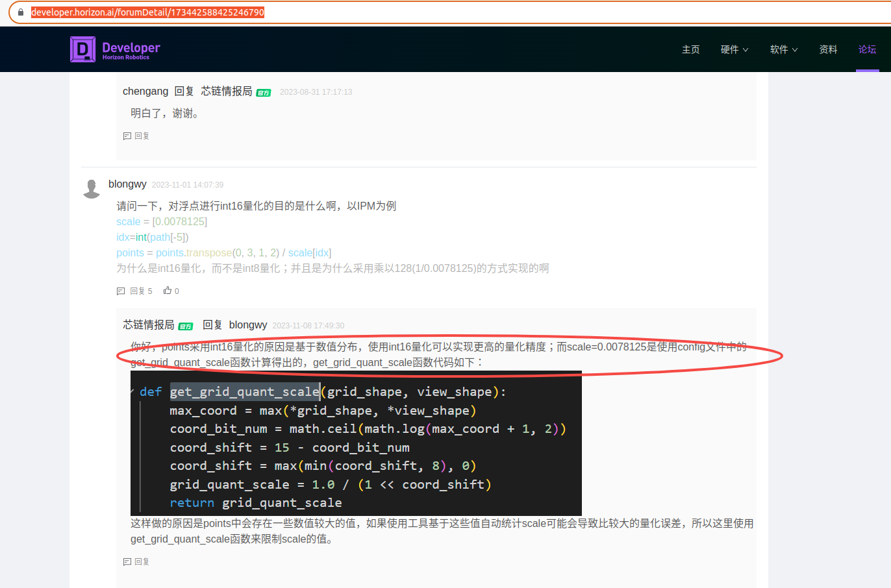The height and width of the screenshot is (588, 891).
Task: Click the blongwy post author name
Action: click(127, 184)
